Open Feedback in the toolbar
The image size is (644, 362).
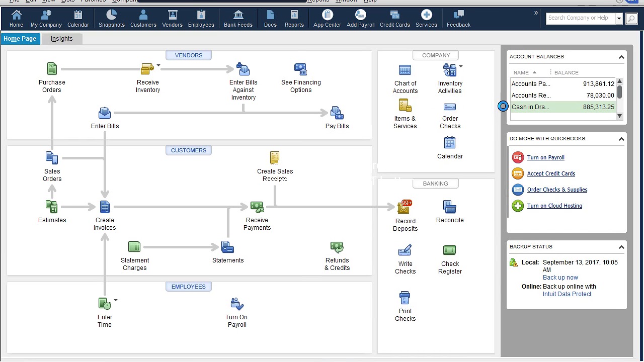click(x=458, y=18)
